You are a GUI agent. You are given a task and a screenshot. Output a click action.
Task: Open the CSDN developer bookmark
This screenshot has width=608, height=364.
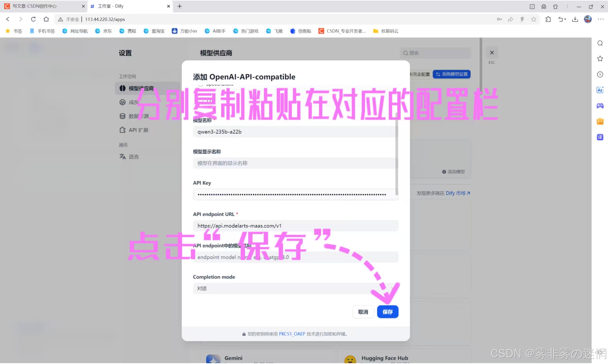click(x=342, y=31)
